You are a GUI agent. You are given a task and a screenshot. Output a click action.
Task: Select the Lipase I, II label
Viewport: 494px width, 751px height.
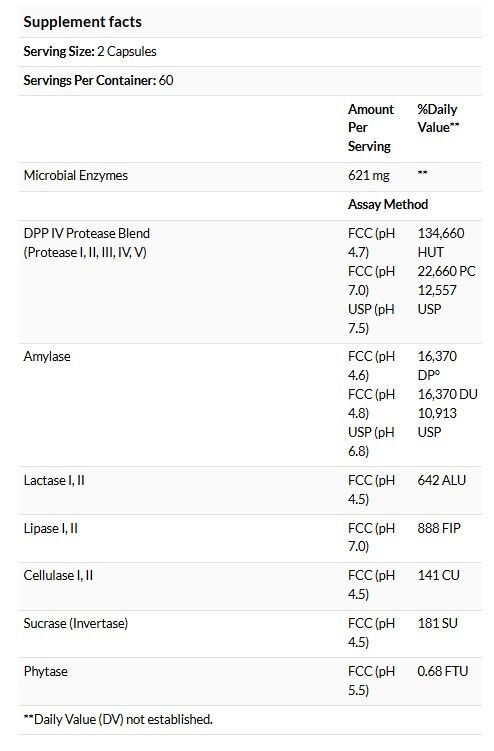(51, 528)
